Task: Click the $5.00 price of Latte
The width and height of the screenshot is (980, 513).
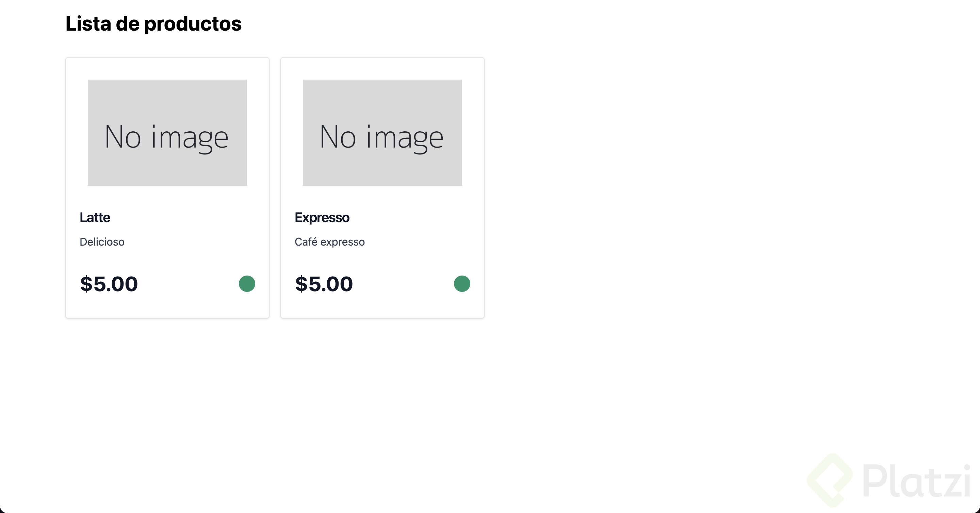Action: (x=109, y=284)
